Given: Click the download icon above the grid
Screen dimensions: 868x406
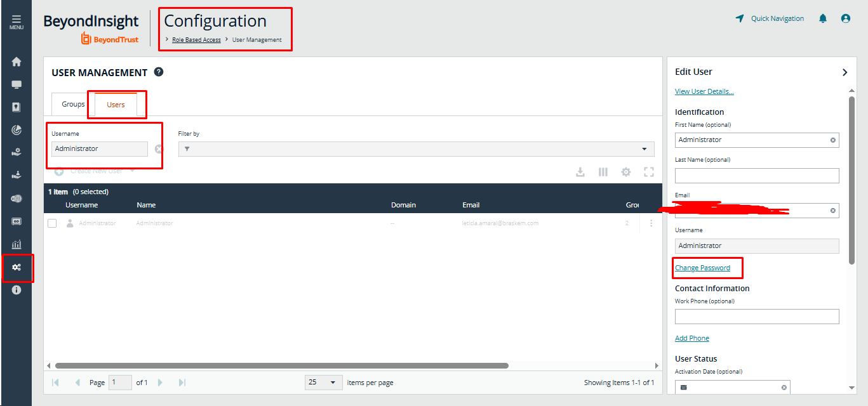Looking at the screenshot, I should [580, 172].
